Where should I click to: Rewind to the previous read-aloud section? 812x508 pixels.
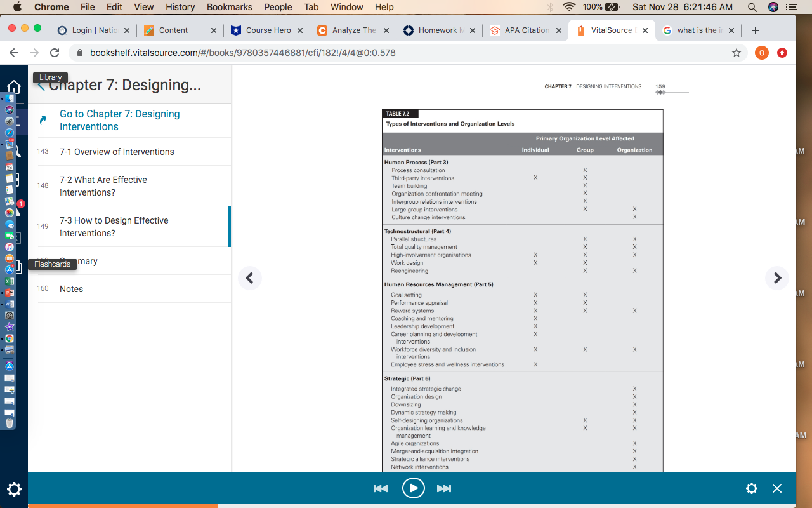point(381,488)
